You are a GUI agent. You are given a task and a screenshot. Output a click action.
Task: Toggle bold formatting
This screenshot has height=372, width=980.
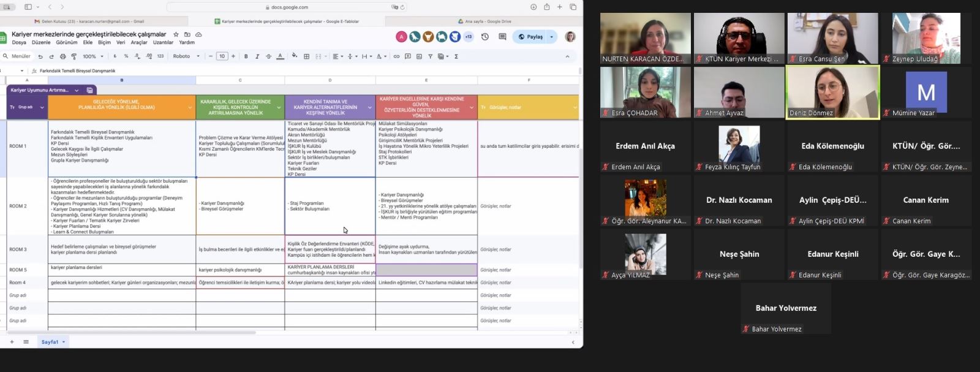[246, 56]
